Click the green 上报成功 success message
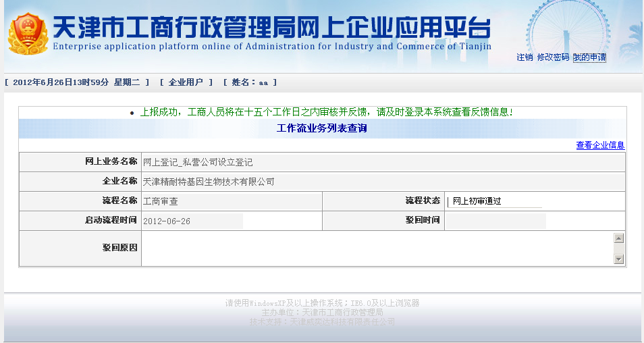This screenshot has width=644, height=343. 326,112
